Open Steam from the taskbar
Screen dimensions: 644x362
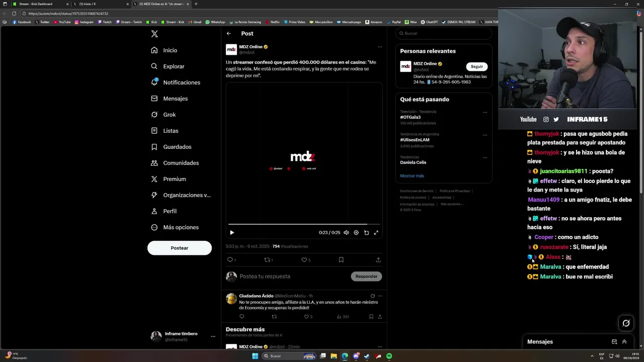[367, 356]
